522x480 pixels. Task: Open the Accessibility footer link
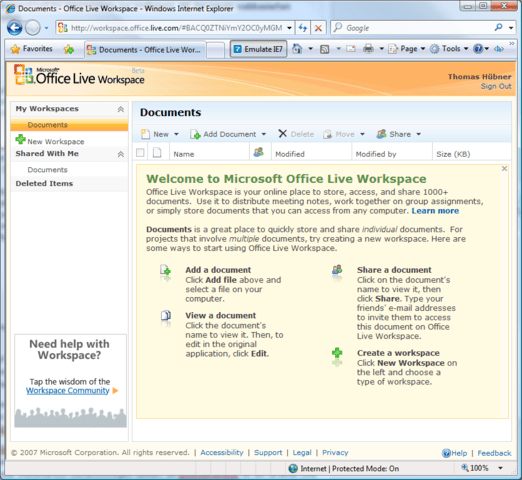coord(222,453)
